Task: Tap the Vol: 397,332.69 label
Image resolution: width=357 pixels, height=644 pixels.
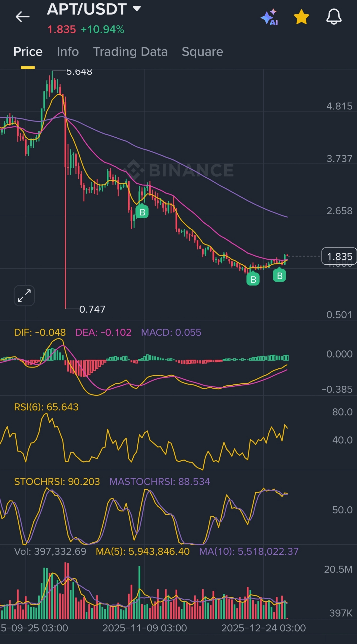Action: click(x=50, y=551)
